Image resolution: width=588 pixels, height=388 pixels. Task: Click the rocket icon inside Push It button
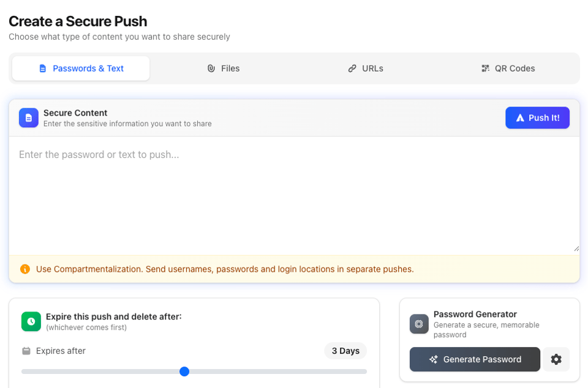(x=520, y=118)
